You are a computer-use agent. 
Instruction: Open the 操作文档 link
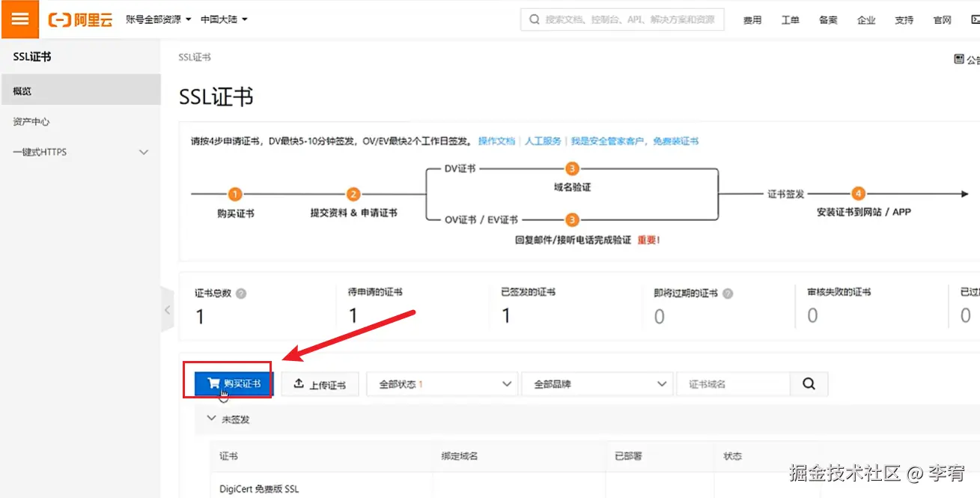(496, 141)
